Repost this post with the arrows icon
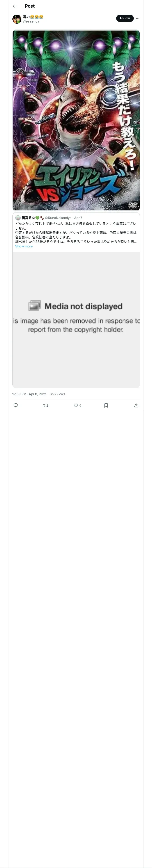This screenshot has width=152, height=868. click(46, 405)
